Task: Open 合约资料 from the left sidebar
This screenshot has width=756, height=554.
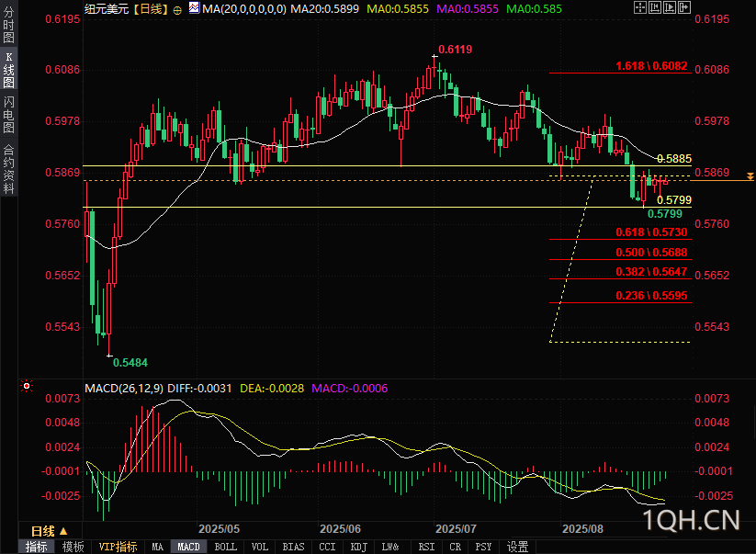Action: (x=9, y=168)
